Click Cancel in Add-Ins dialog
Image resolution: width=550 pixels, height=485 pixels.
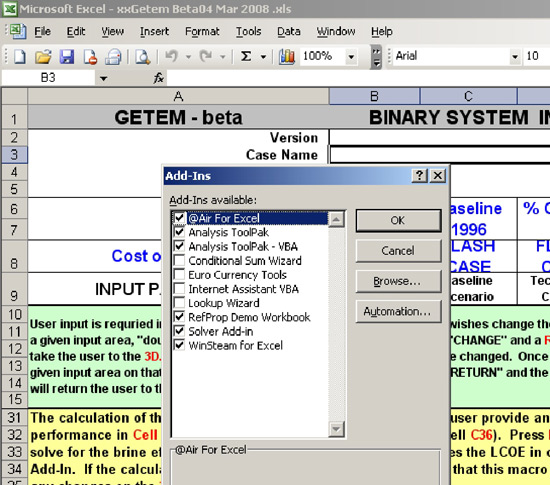pyautogui.click(x=398, y=251)
